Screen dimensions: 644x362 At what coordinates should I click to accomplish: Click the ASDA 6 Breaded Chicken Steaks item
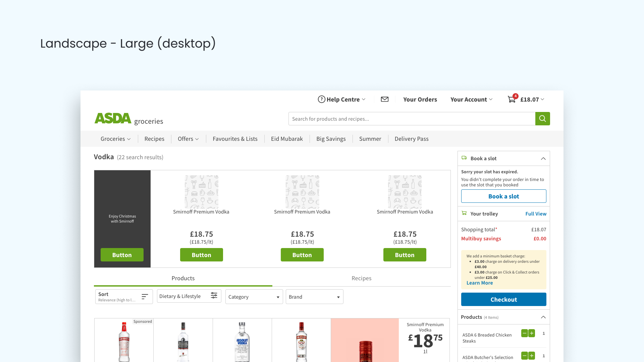[x=487, y=338]
